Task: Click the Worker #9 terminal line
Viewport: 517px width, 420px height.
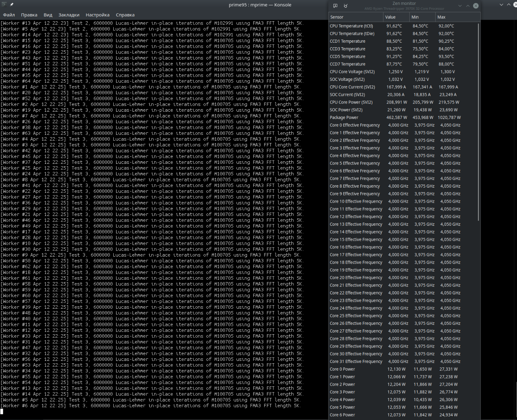Action: [151, 255]
